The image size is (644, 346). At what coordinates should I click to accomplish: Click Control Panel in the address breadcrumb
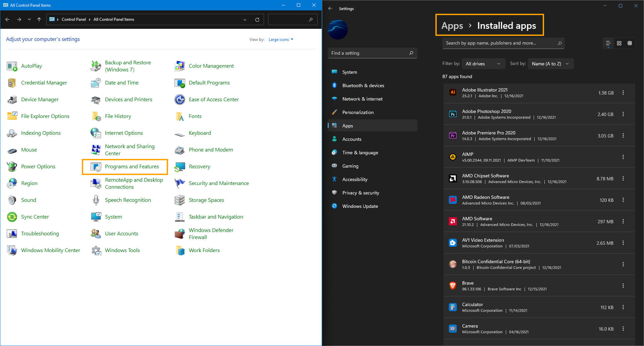coord(74,19)
